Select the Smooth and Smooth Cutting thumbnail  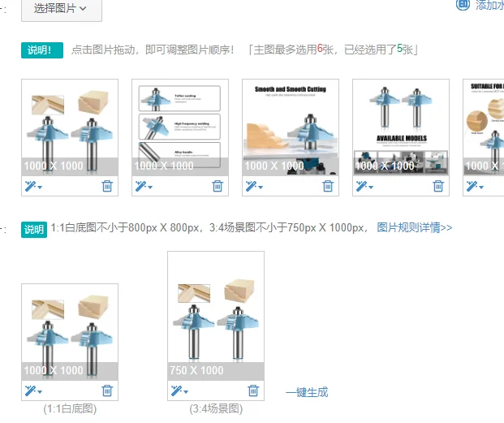[x=291, y=127]
